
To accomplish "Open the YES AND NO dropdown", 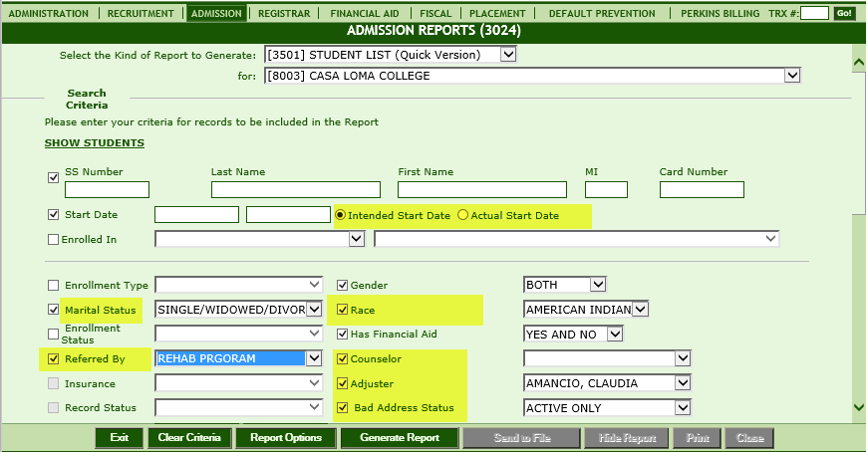I will pos(573,334).
